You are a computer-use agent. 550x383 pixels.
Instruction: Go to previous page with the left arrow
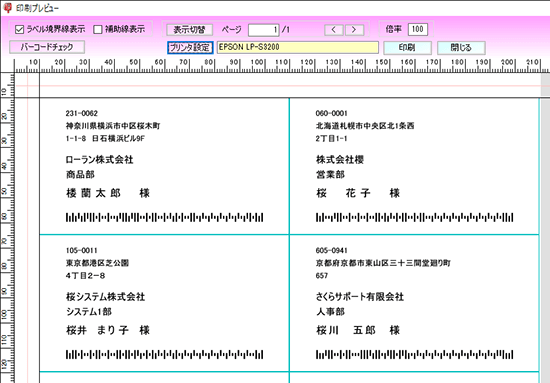334,30
